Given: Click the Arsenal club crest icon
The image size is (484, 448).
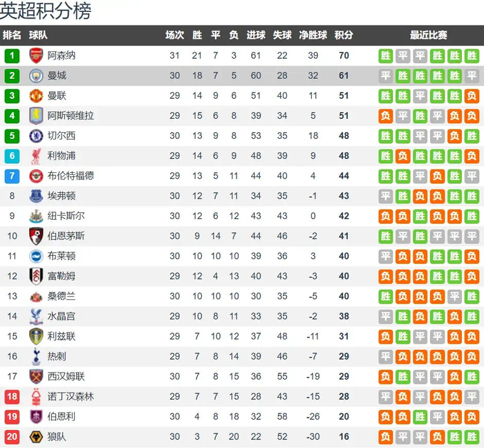Looking at the screenshot, I should [36, 56].
